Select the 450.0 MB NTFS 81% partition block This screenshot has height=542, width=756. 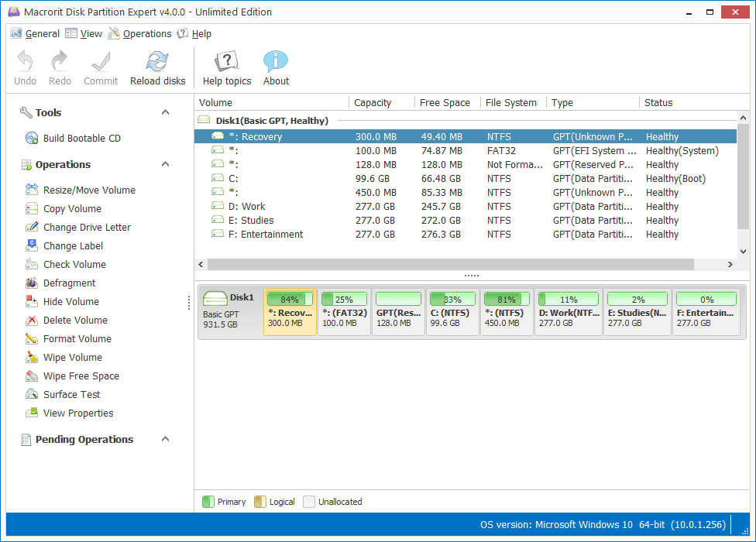click(x=507, y=312)
